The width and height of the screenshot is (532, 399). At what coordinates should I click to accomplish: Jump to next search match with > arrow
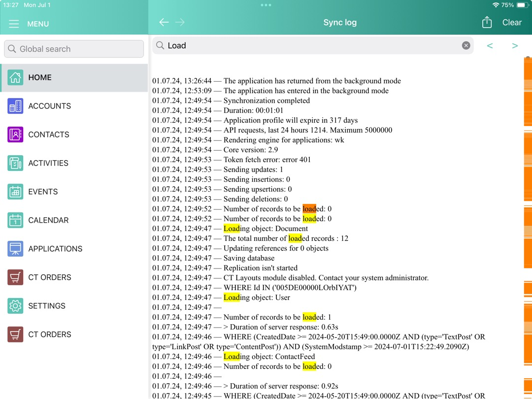(515, 45)
